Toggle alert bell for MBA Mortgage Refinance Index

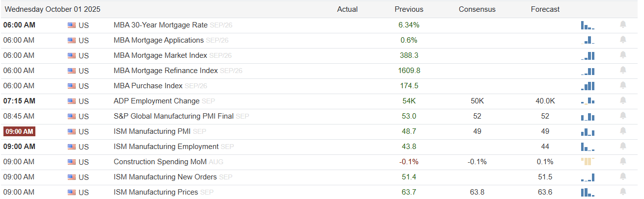tap(623, 70)
